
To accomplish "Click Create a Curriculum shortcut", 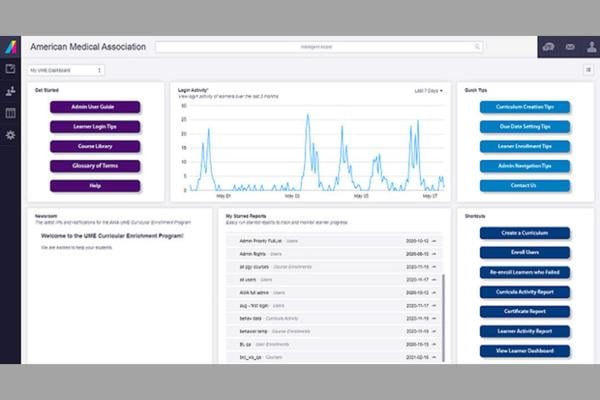I will [x=525, y=233].
